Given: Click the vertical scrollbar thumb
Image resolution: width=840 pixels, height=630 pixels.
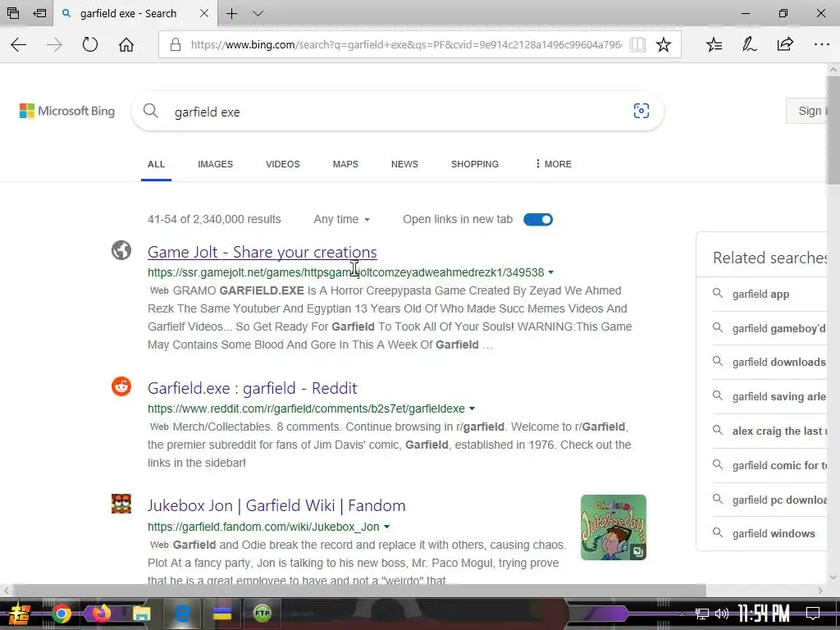Looking at the screenshot, I should point(833,130).
